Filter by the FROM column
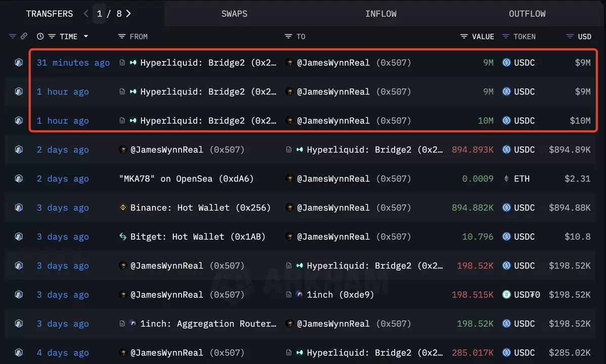 (x=122, y=36)
